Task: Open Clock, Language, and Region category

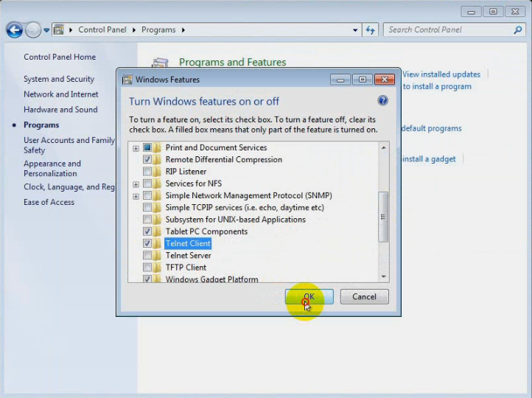Action: (69, 187)
